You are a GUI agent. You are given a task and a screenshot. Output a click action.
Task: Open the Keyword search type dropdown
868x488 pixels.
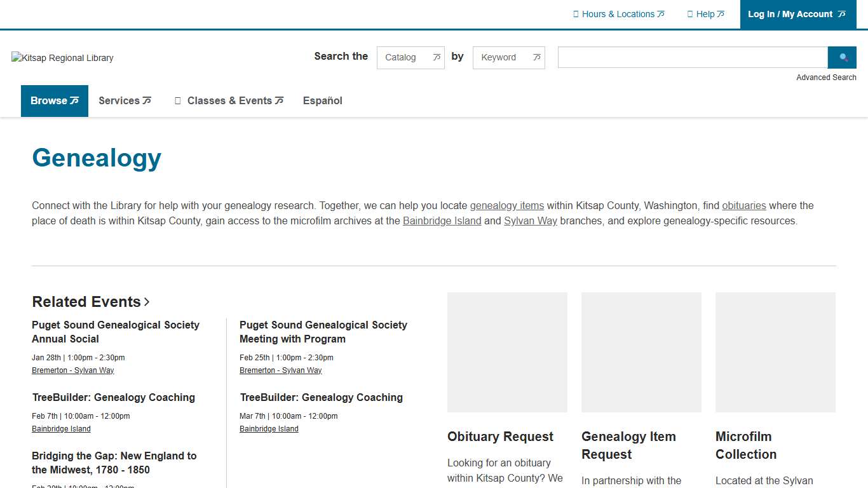point(508,57)
